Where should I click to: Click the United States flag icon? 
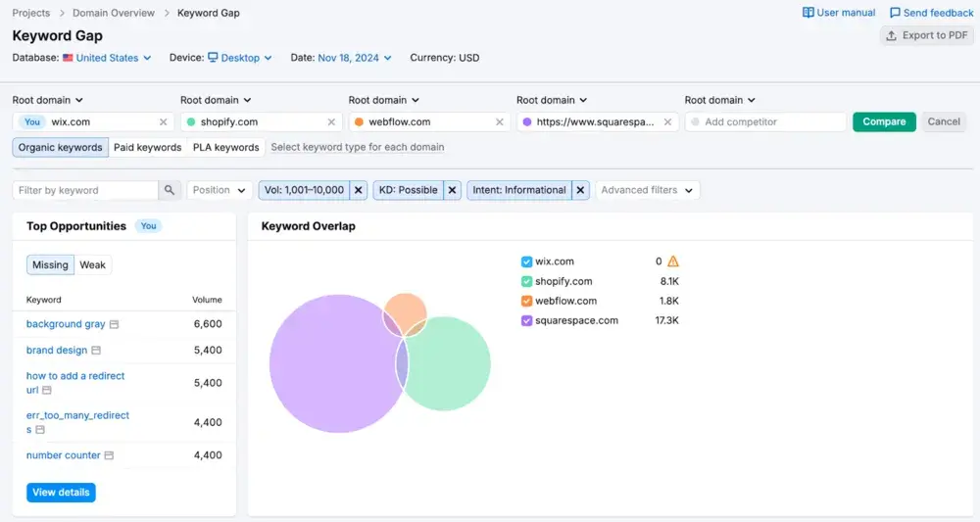pos(68,58)
